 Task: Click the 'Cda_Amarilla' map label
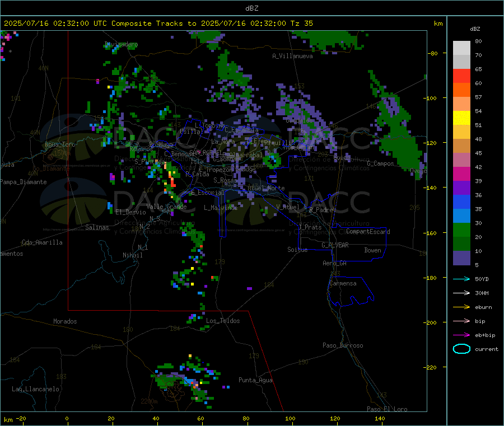(42, 242)
